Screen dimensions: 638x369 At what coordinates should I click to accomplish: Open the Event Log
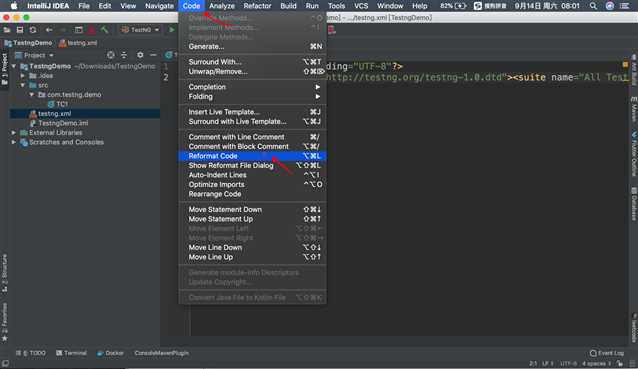point(607,353)
